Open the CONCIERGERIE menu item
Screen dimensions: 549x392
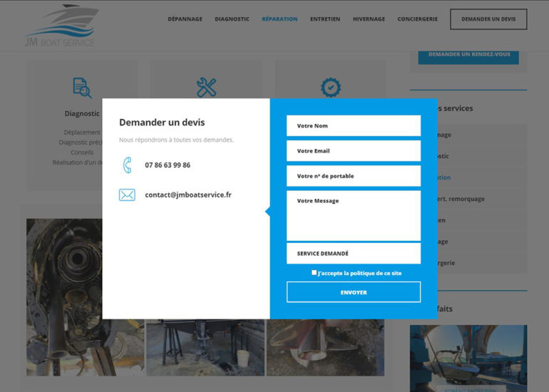click(417, 19)
